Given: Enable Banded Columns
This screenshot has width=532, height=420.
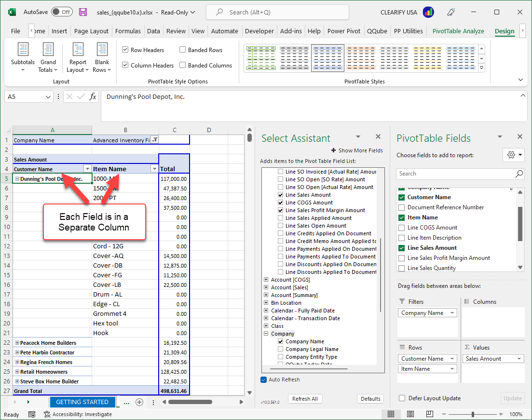Looking at the screenshot, I should click(x=182, y=65).
